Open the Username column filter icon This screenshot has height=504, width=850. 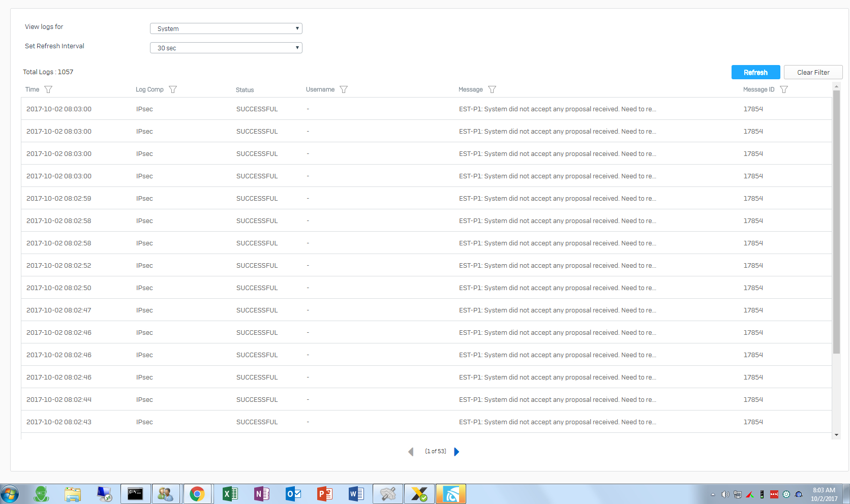pyautogui.click(x=344, y=89)
